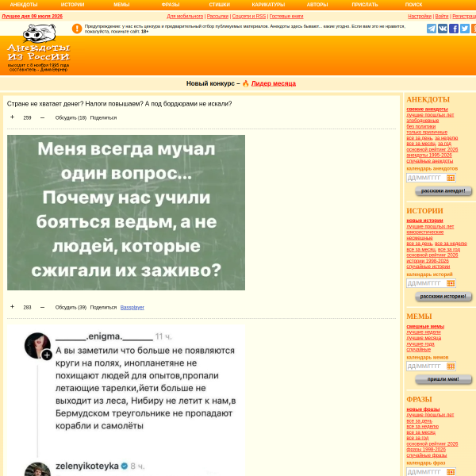
Task: Open случайные фразы sidebar link
Action: 427,455
